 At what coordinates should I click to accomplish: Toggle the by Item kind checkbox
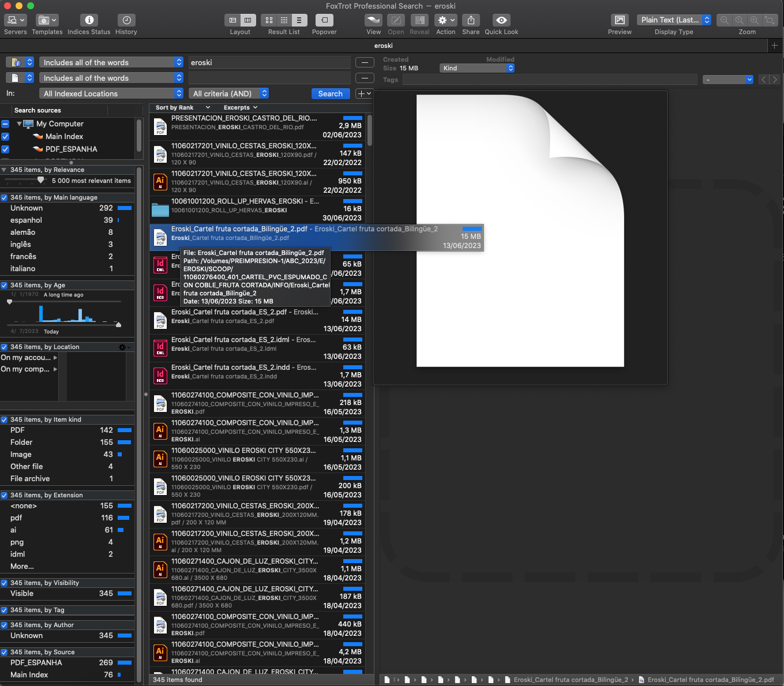[5, 420]
